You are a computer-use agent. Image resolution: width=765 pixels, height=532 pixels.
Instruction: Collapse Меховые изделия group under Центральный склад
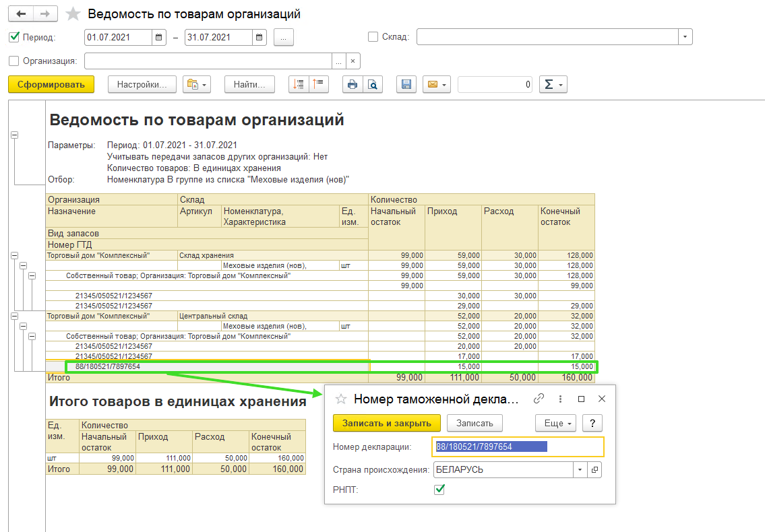[24, 326]
